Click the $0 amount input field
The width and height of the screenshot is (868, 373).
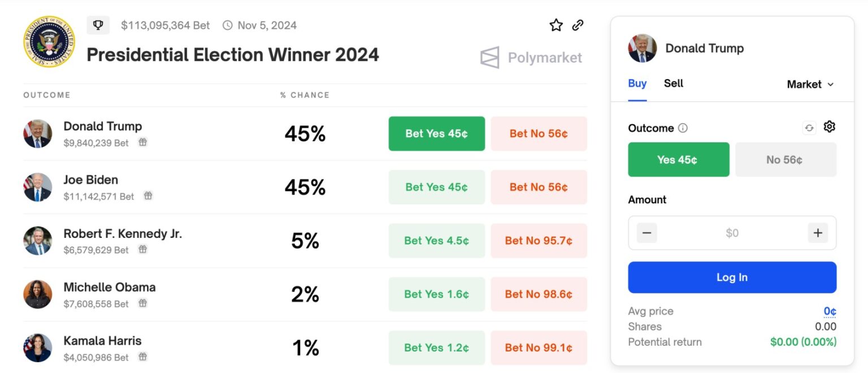click(x=732, y=232)
